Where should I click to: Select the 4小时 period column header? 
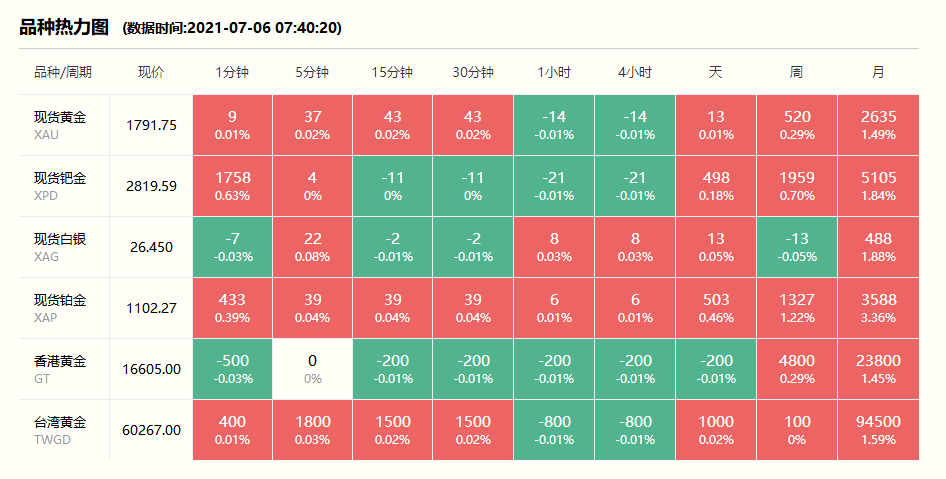(x=634, y=72)
